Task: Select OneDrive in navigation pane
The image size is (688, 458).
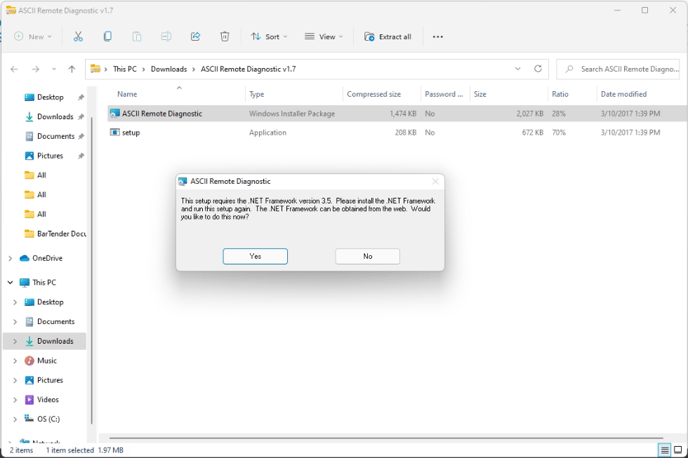Action: point(47,258)
